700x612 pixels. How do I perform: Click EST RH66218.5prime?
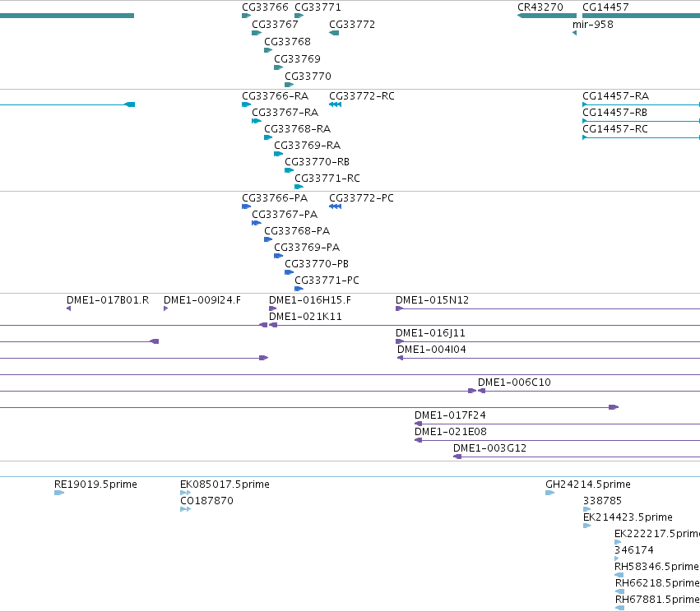click(657, 584)
